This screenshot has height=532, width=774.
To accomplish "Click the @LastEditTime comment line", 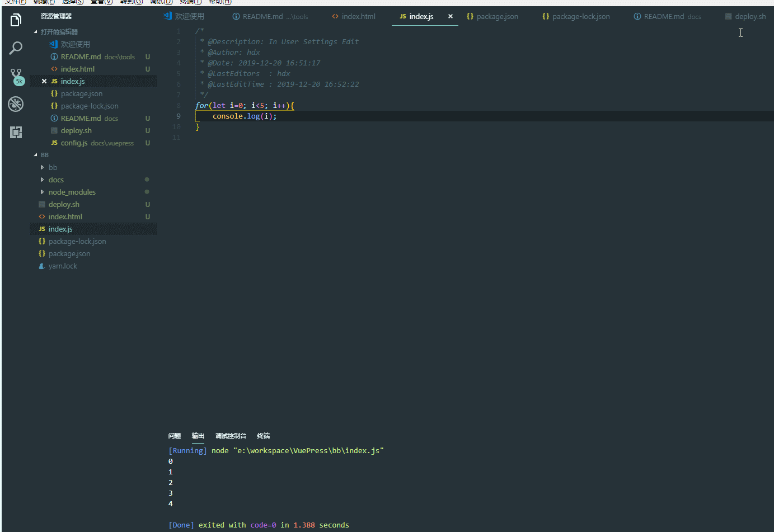I will point(279,84).
